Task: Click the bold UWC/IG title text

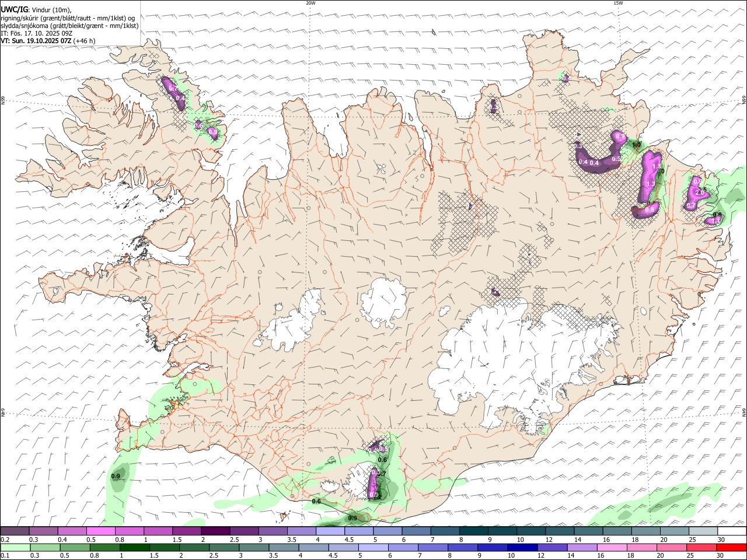Action: click(14, 9)
